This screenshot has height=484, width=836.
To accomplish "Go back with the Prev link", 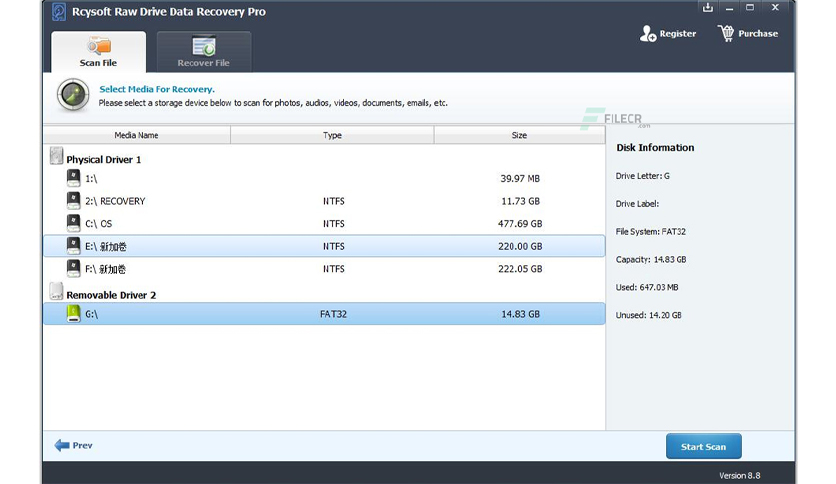I will point(82,445).
